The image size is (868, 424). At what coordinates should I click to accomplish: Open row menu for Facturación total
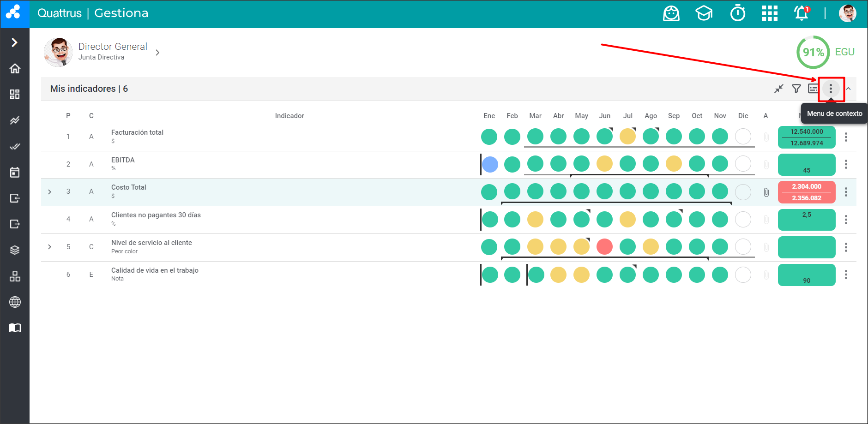(x=846, y=137)
